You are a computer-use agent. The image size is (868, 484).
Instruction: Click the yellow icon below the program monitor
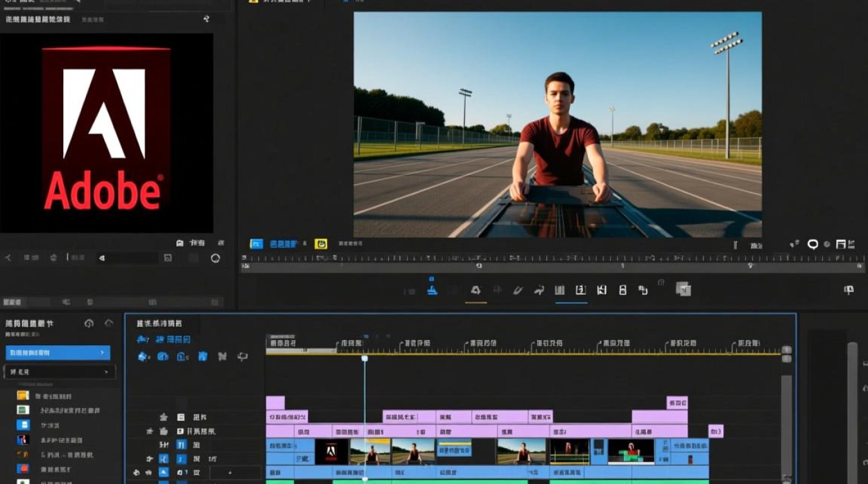[x=321, y=244]
